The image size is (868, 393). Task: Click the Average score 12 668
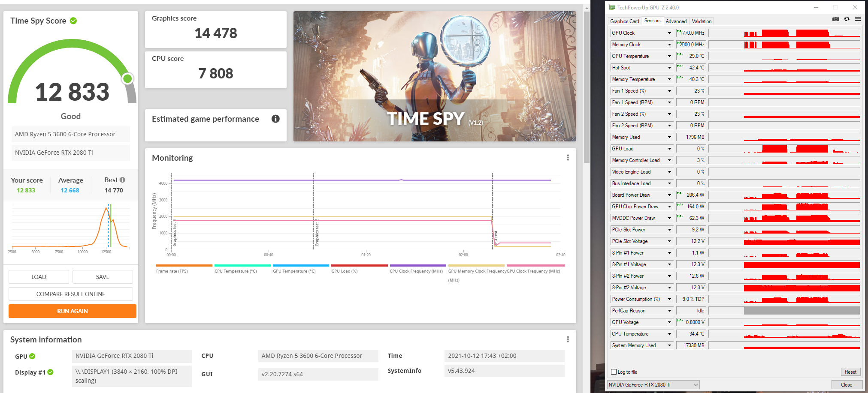(70, 190)
